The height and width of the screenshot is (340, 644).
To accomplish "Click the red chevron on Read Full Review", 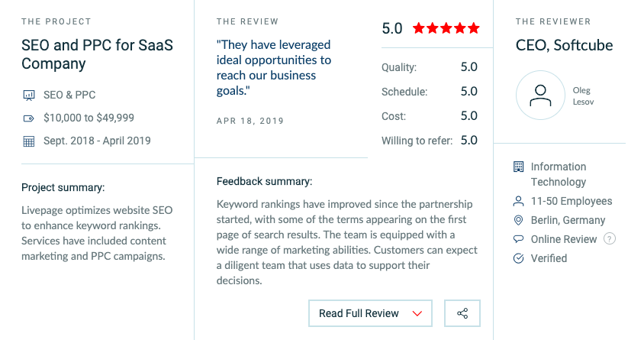I will coord(417,314).
